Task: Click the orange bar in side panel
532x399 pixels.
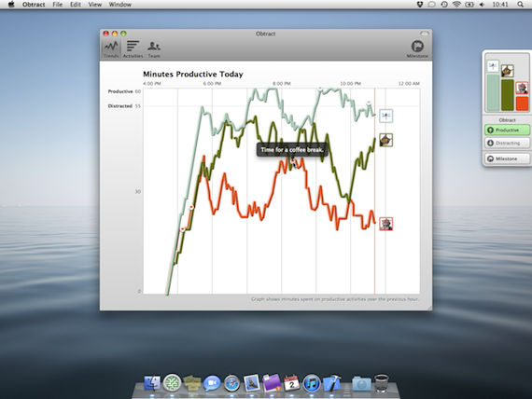Action: click(x=522, y=103)
